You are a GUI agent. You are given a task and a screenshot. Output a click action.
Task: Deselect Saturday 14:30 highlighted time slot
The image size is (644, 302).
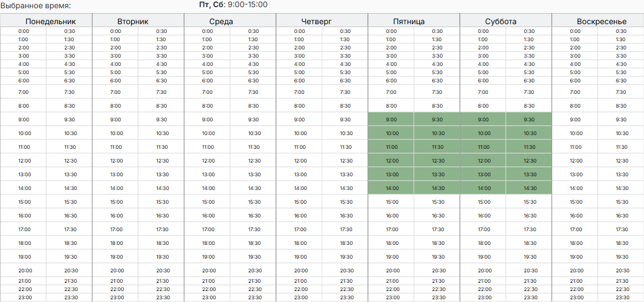pos(529,188)
